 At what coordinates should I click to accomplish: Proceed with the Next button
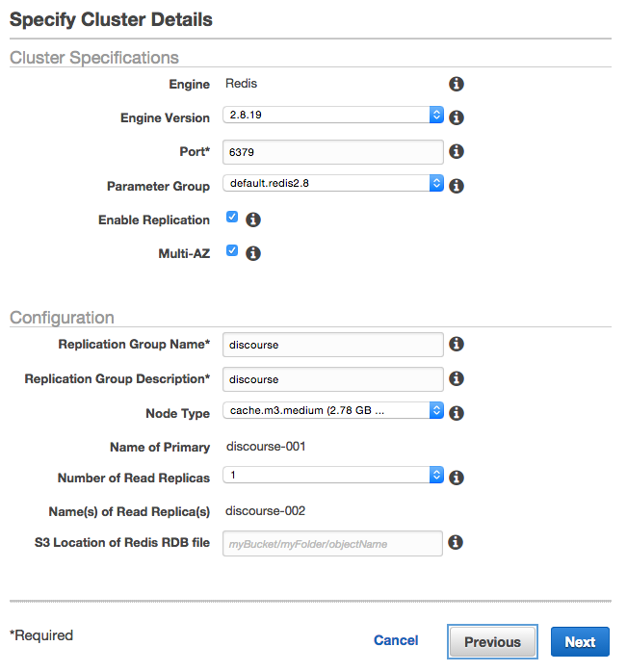580,641
